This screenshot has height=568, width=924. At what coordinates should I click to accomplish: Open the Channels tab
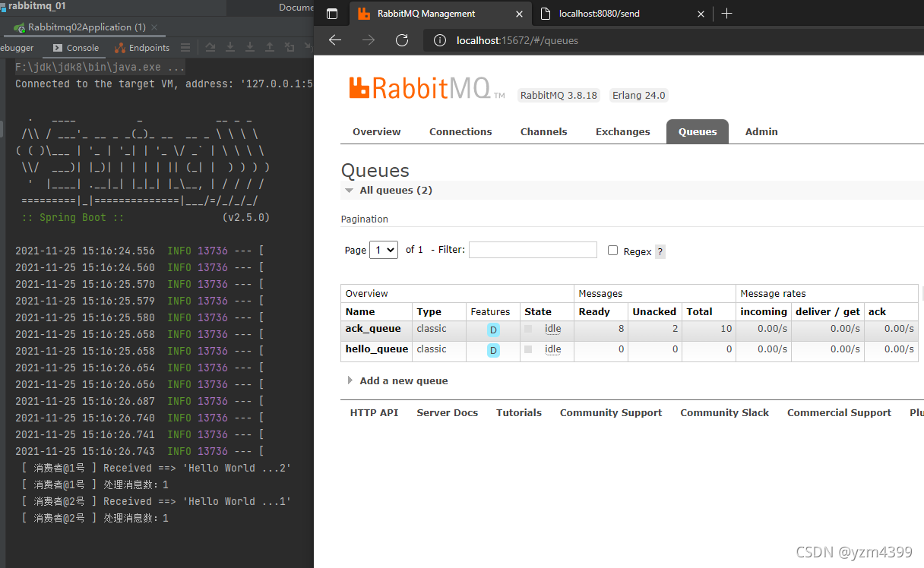click(543, 131)
